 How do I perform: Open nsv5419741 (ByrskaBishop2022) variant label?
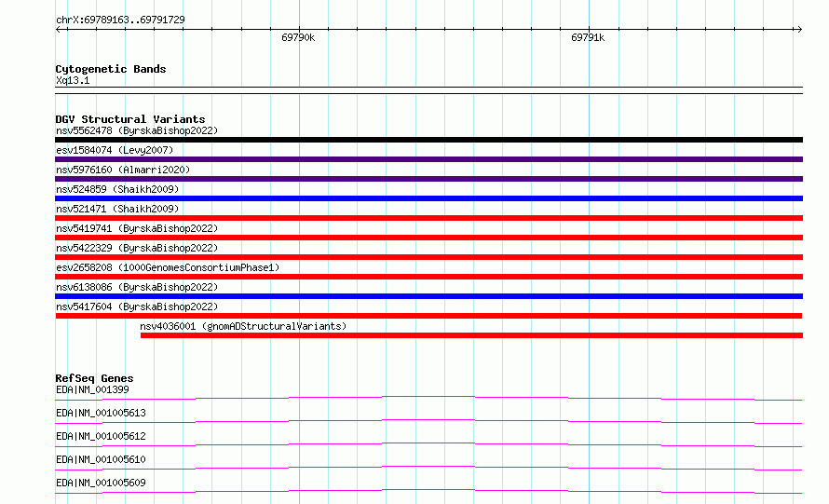[x=137, y=228]
